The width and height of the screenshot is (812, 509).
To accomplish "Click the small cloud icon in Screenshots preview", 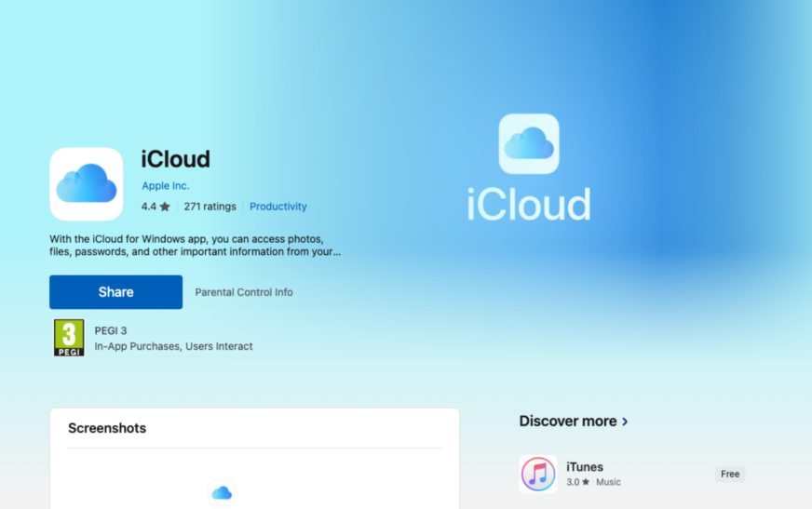I will click(x=222, y=493).
